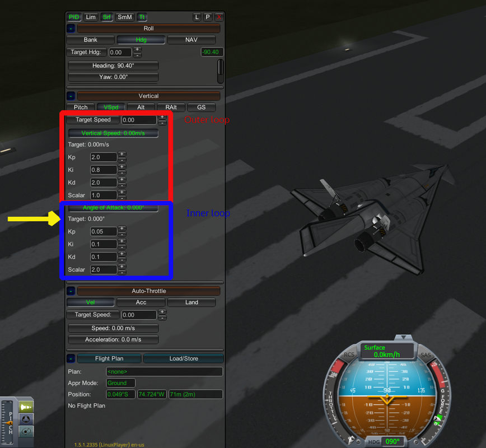486x448 pixels.
Task: Click the Plan <none> field
Action: (164, 372)
